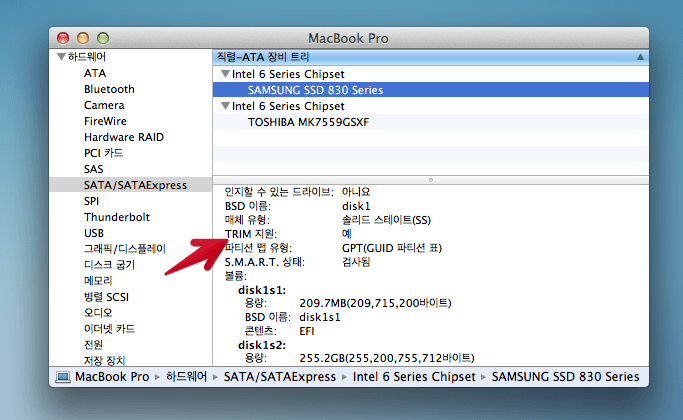Image resolution: width=683 pixels, height=420 pixels.
Task: Select Camera in the sidebar
Action: 104,105
